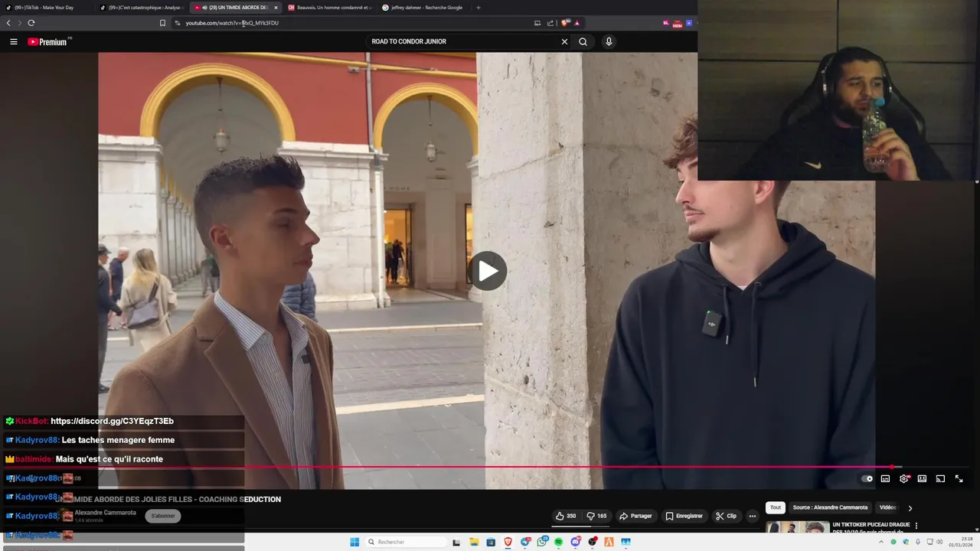The image size is (980, 551).
Task: Open File Explorer from taskbar
Action: click(474, 542)
